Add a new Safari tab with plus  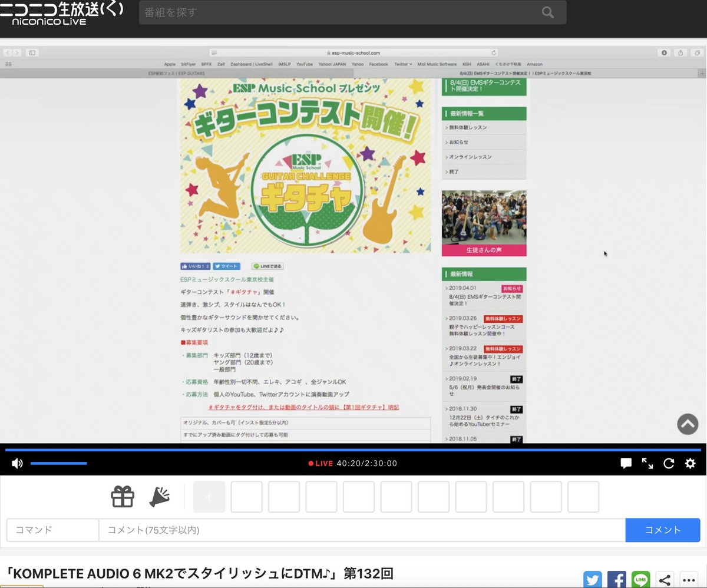(702, 74)
